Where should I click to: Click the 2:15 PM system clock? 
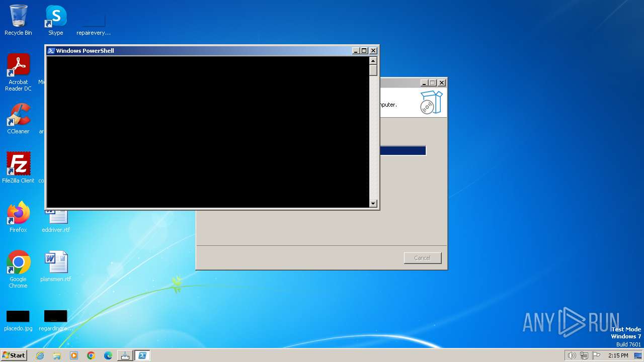pos(618,355)
